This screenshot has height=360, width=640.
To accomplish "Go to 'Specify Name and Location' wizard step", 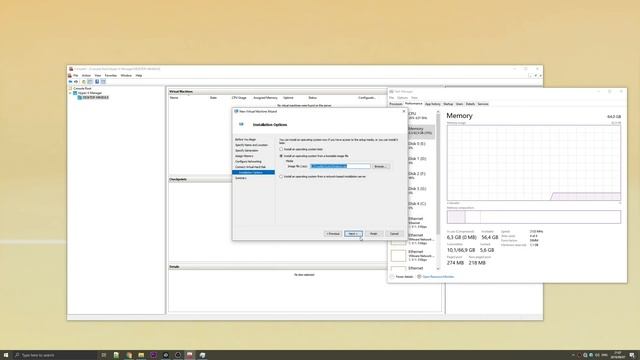I will click(x=251, y=145).
